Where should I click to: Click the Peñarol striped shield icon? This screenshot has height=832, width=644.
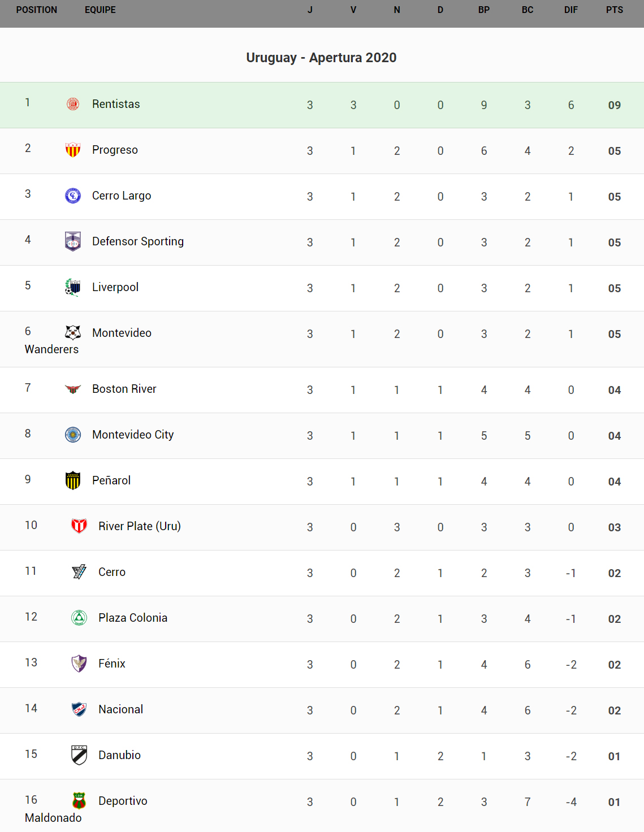pos(73,480)
